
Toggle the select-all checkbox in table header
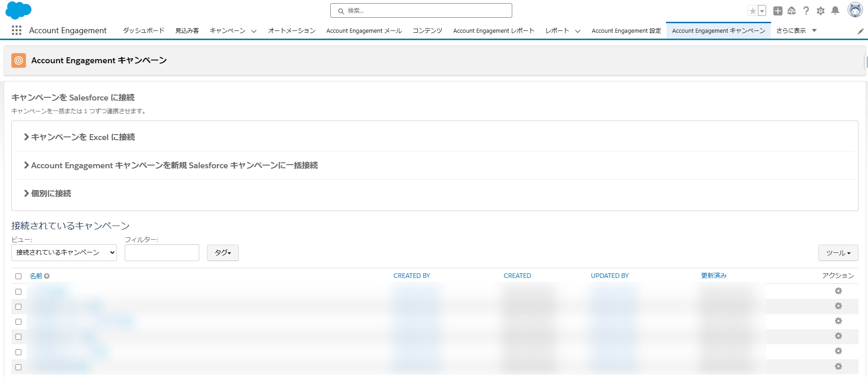(18, 276)
